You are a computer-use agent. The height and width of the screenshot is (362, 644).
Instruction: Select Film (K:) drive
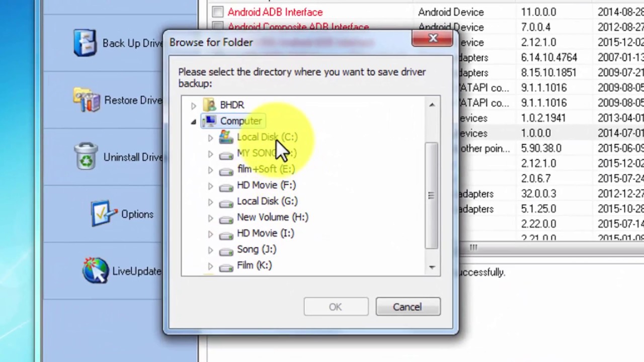(x=255, y=265)
